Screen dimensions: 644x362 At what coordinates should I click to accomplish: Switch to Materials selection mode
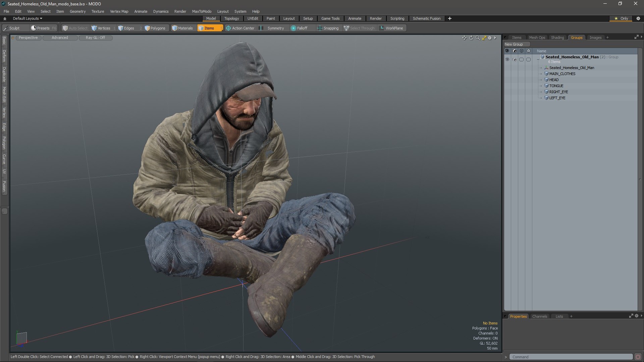tap(182, 28)
